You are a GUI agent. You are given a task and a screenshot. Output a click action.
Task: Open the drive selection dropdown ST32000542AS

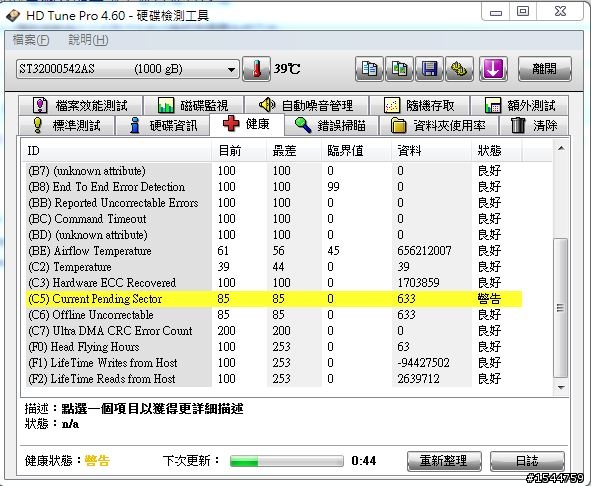pos(128,69)
